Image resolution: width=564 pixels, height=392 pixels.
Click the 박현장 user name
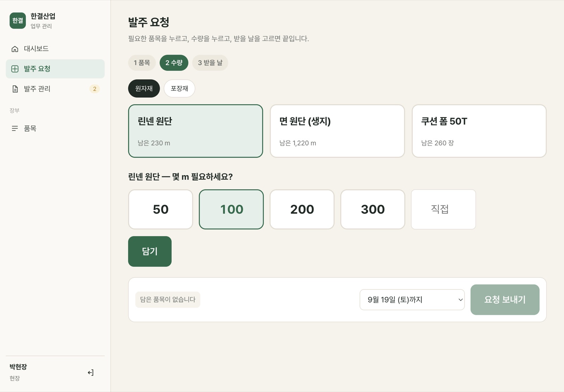[x=18, y=367]
